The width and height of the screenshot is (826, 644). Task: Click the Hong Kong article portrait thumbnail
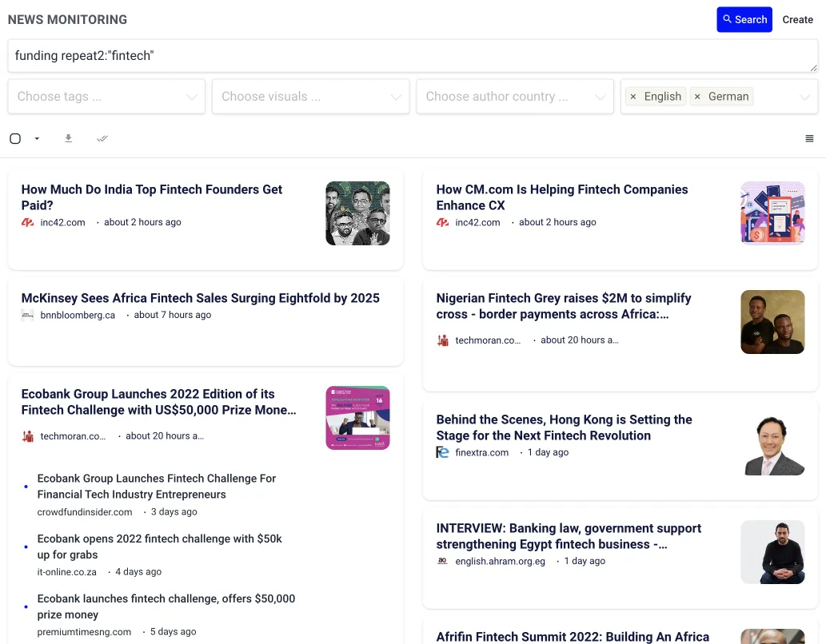[772, 443]
